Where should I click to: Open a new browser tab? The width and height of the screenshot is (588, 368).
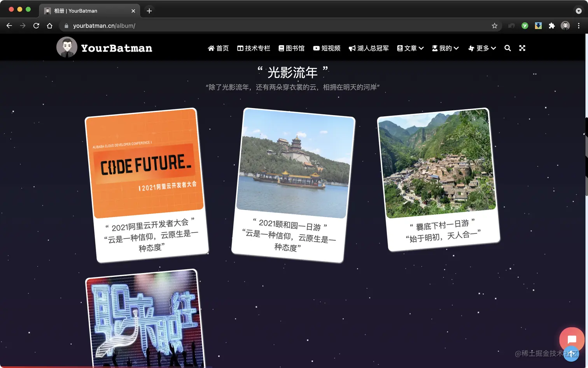(x=149, y=11)
